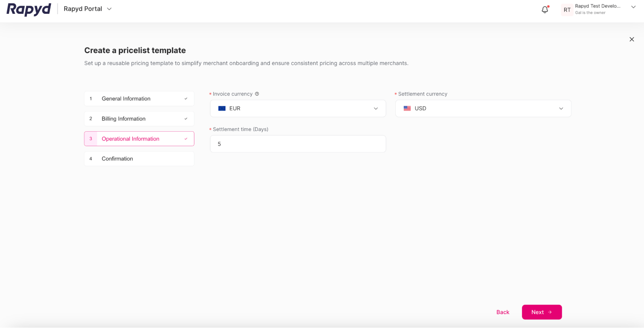
Task: Click the arrow icon inside the Next button
Action: (550, 312)
